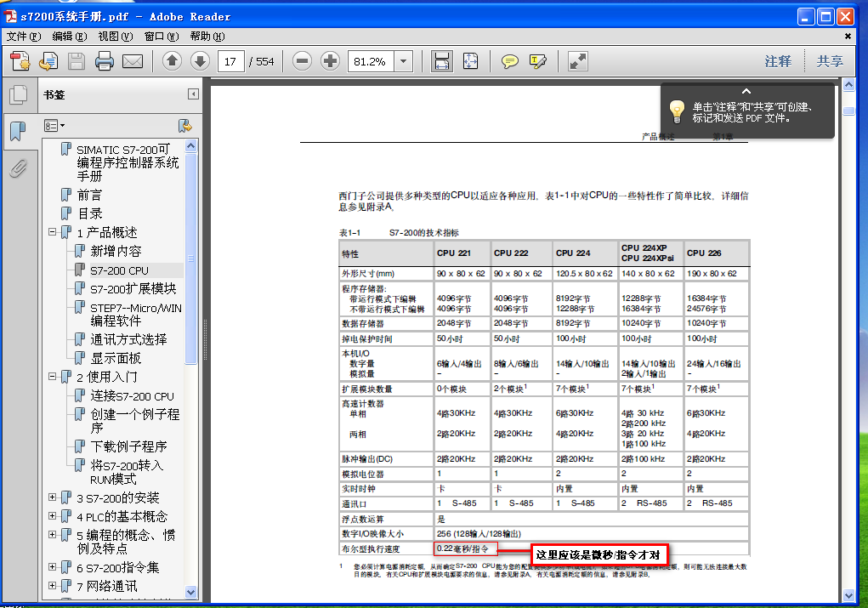Expand the 6 S7-200指令集 bookmark

coord(52,567)
